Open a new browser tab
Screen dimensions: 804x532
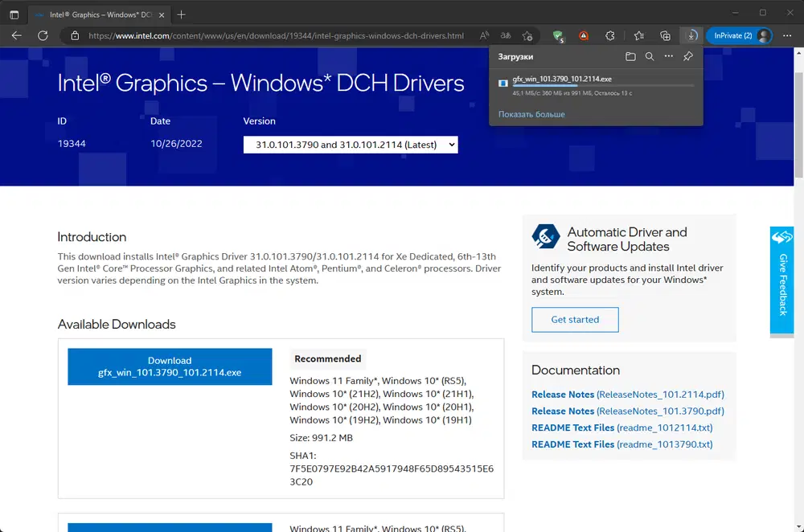click(x=181, y=14)
